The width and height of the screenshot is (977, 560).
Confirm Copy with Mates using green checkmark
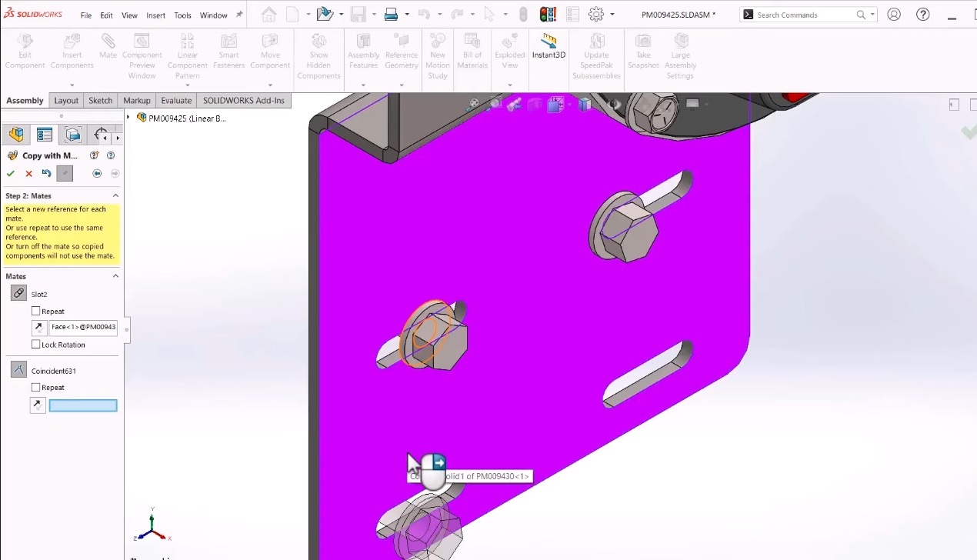click(x=11, y=174)
